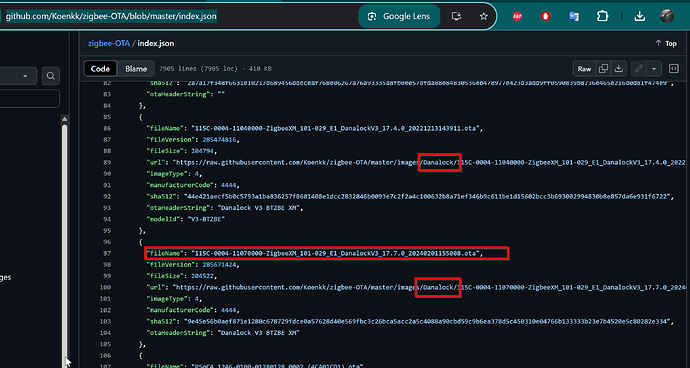This screenshot has width=690, height=368.
Task: Search files with the magnifier icon
Action: tap(51, 76)
